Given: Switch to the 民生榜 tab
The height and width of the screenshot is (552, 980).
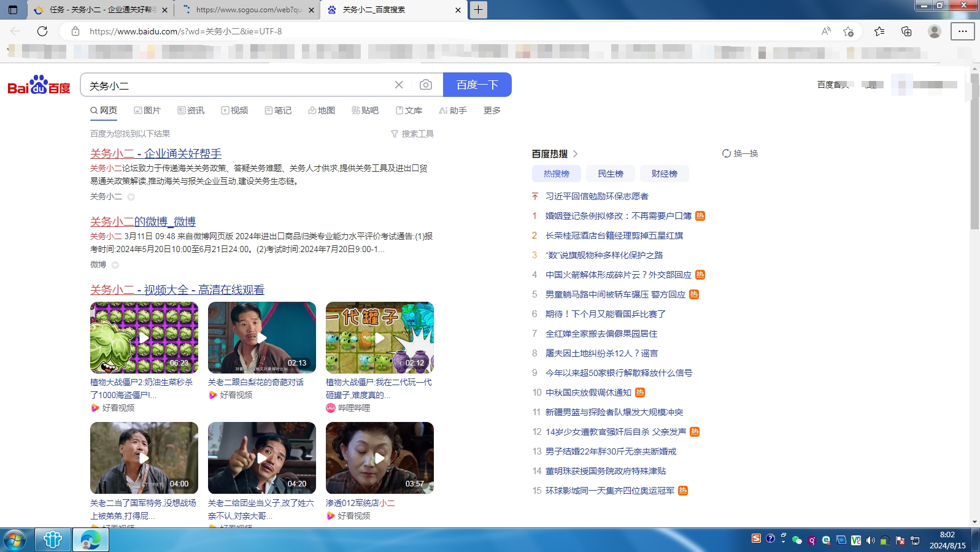Looking at the screenshot, I should pyautogui.click(x=611, y=174).
